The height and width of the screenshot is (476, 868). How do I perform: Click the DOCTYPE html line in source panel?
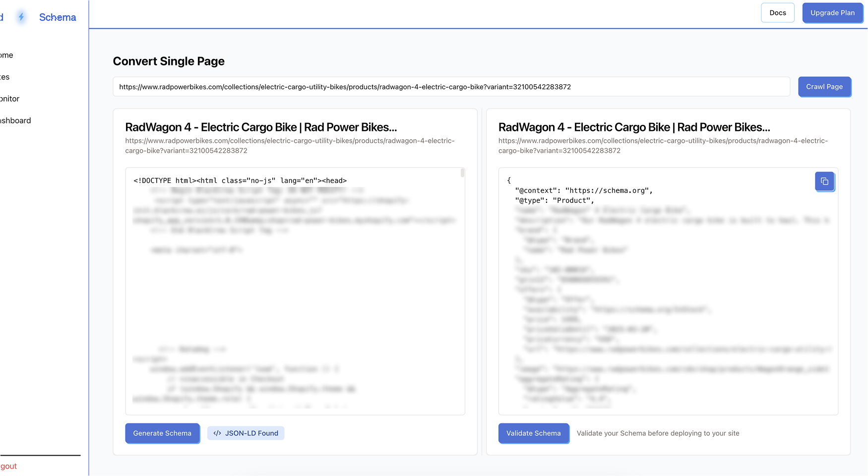240,180
